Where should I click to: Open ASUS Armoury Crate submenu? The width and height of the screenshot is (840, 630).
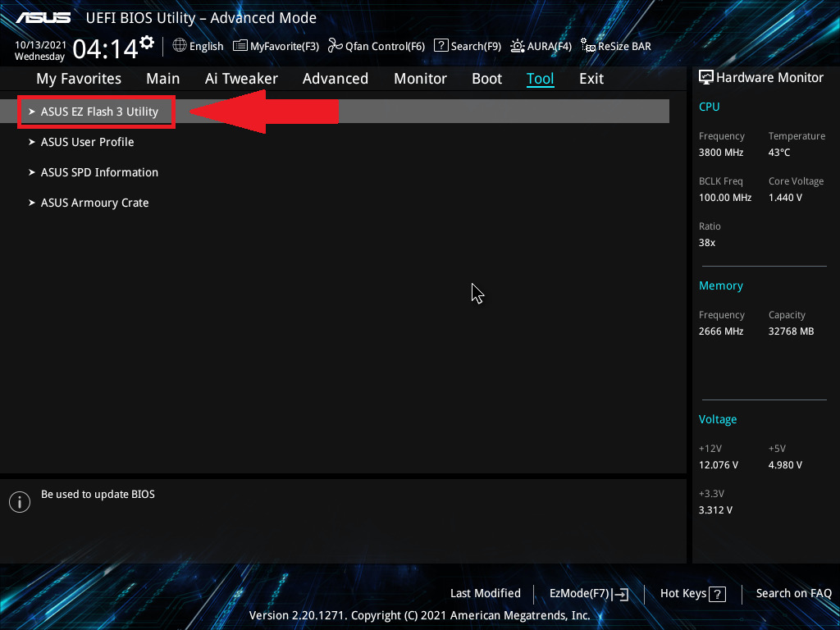tap(94, 203)
